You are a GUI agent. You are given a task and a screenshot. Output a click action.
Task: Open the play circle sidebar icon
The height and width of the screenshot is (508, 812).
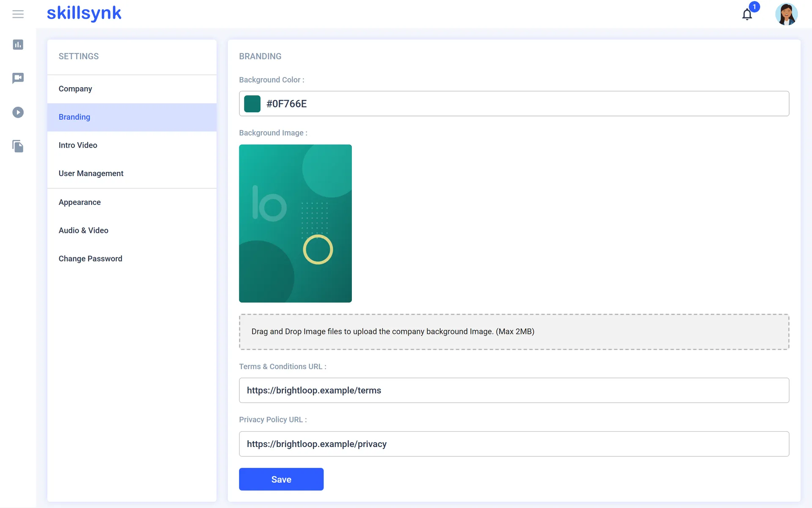coord(18,112)
